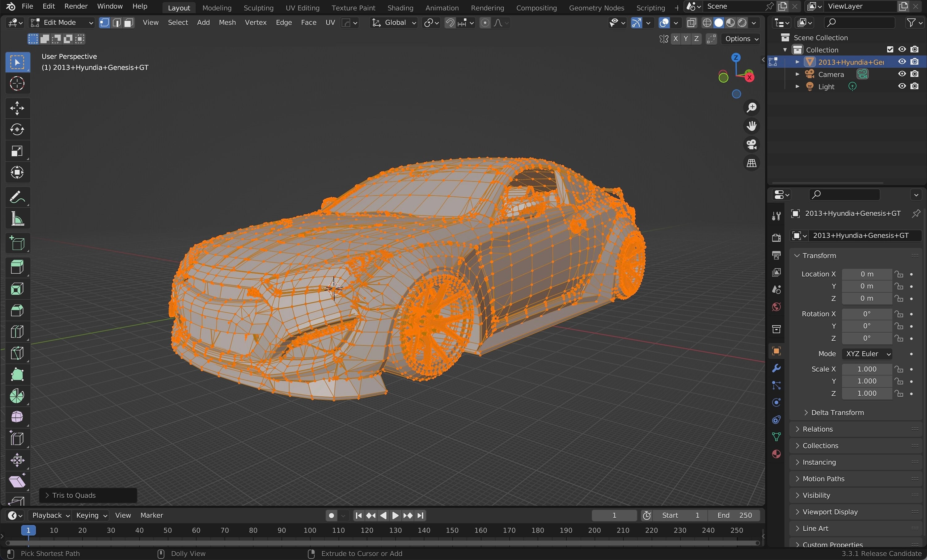This screenshot has height=560, width=927.
Task: Open the Mesh menu in the header
Action: [x=227, y=23]
